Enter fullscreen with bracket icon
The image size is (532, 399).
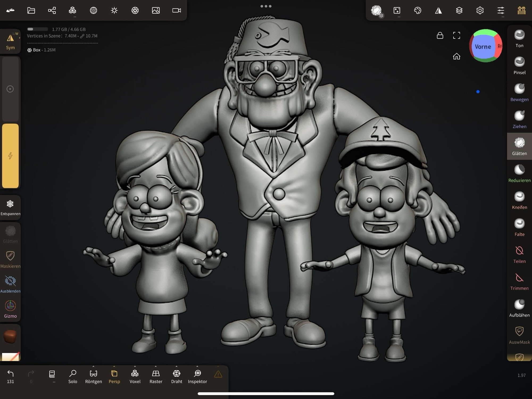[456, 35]
